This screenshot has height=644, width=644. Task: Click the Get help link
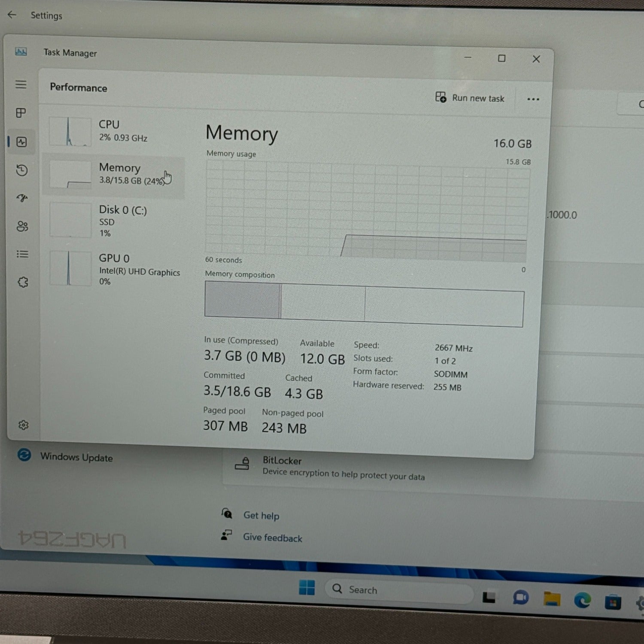point(261,515)
